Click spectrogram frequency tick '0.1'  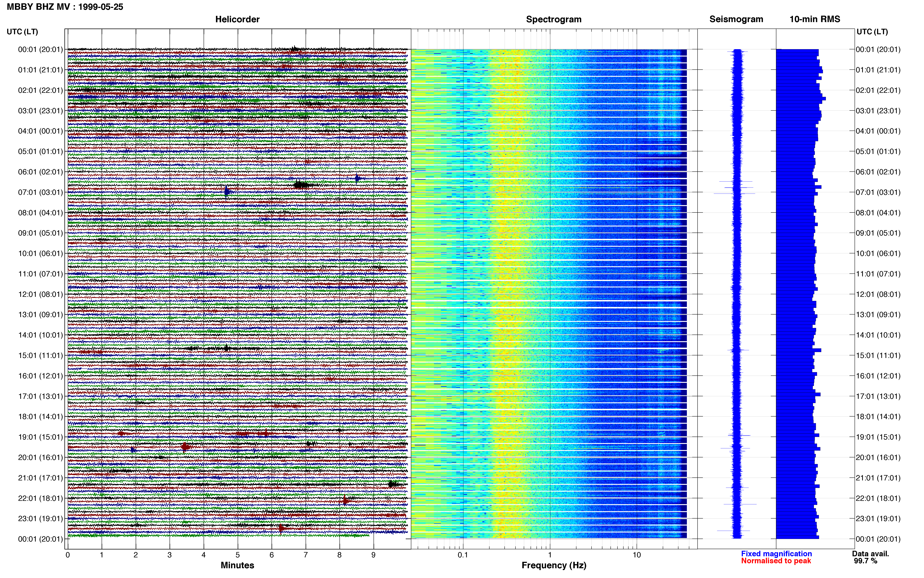[463, 555]
